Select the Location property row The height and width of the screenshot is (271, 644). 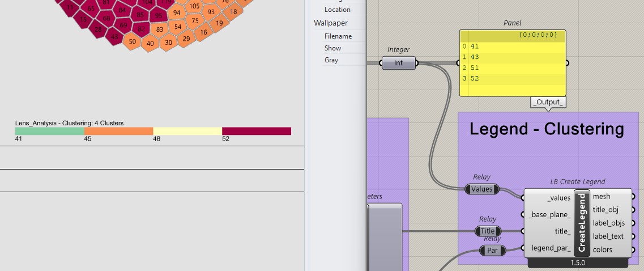point(338,10)
